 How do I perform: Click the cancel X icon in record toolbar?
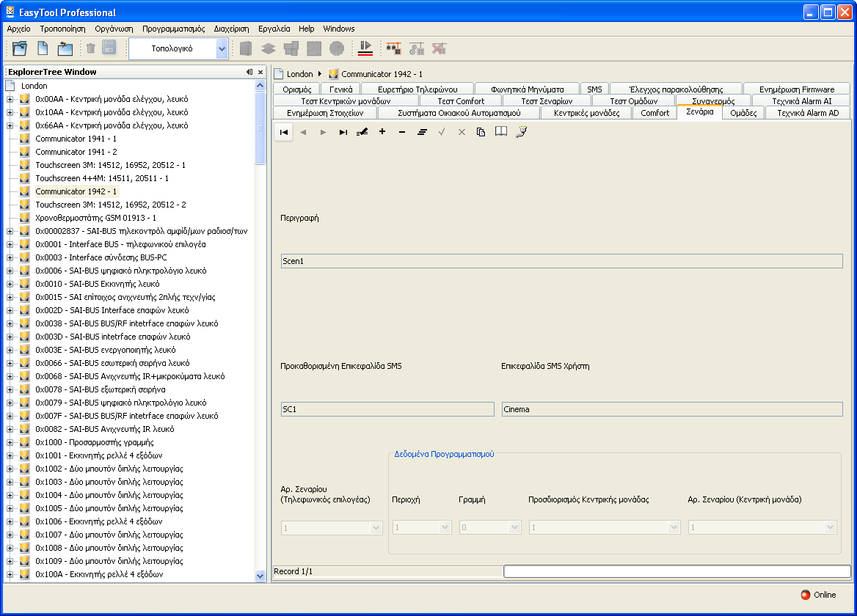pyautogui.click(x=462, y=132)
